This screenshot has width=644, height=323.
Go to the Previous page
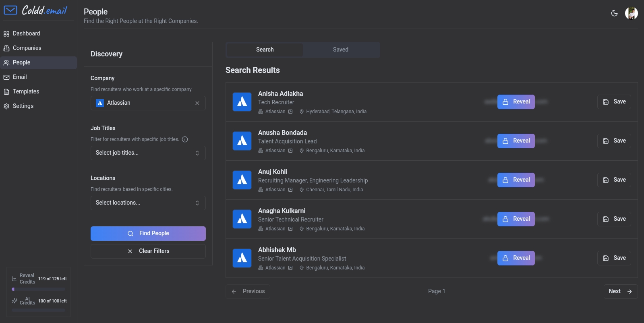tap(248, 292)
